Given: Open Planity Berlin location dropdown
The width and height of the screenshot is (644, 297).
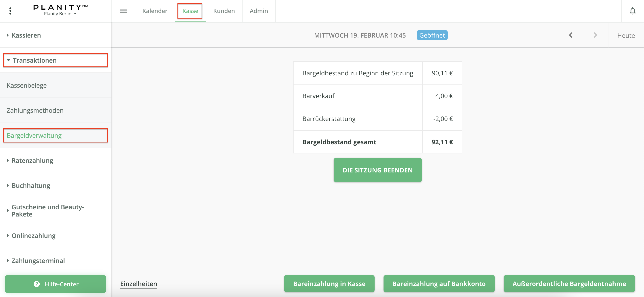Looking at the screenshot, I should (x=60, y=14).
